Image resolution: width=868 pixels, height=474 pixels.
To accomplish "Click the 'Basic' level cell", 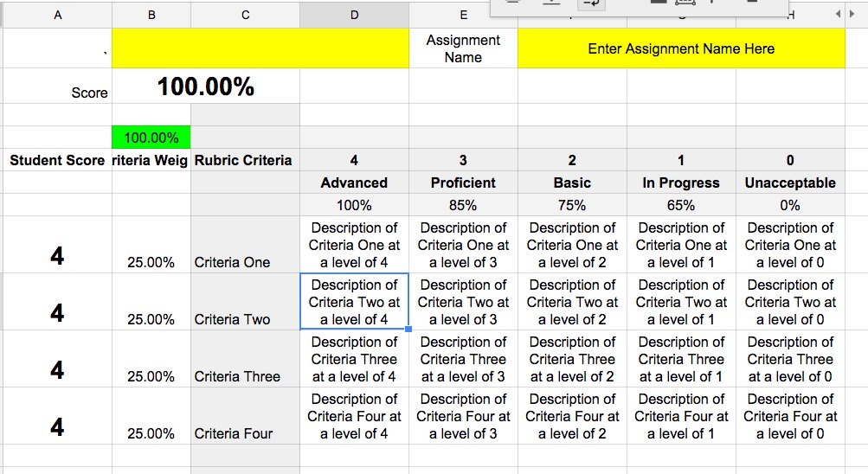I will point(572,183).
